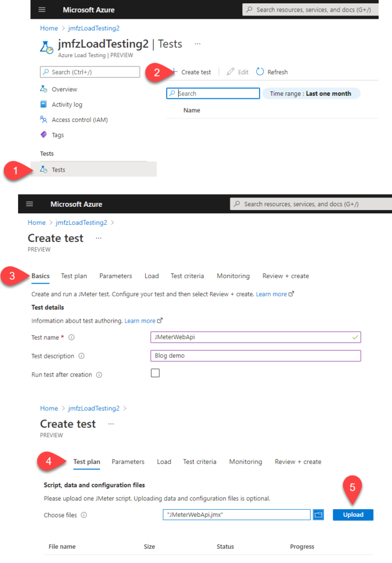Click top global Search resources field
This screenshot has width=392, height=563.
click(311, 10)
